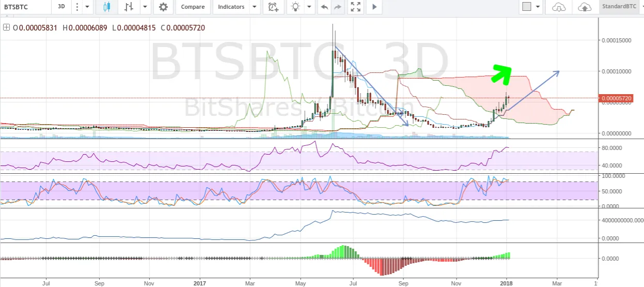This screenshot has width=644, height=287.
Task: Click the 4000000000.00 volume axis label
Action: tap(622, 221)
